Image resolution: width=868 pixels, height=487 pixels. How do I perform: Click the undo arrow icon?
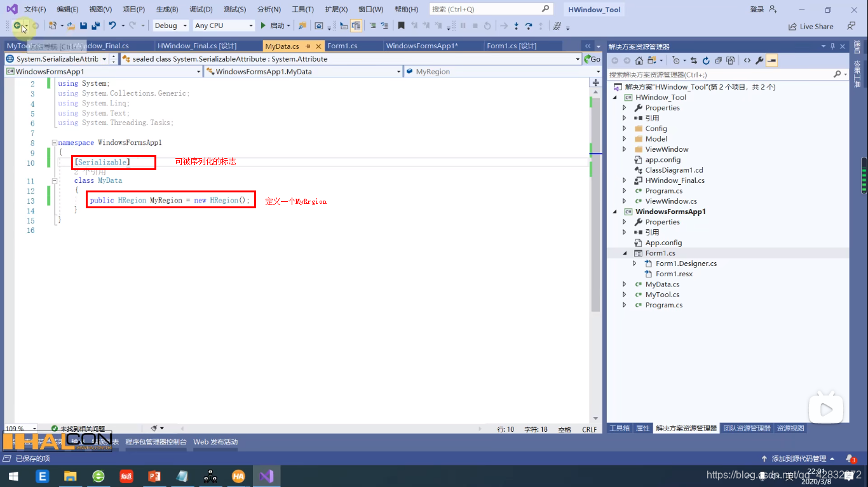[112, 25]
